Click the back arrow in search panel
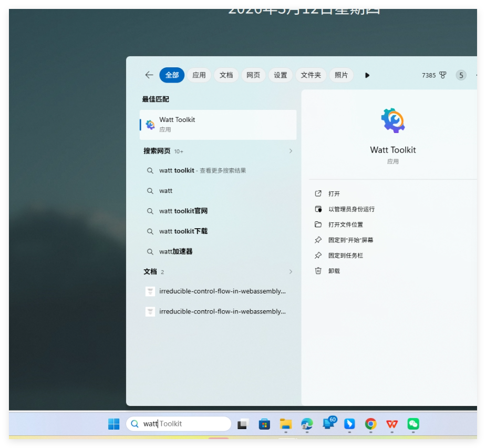The image size is (486, 448). click(x=149, y=75)
